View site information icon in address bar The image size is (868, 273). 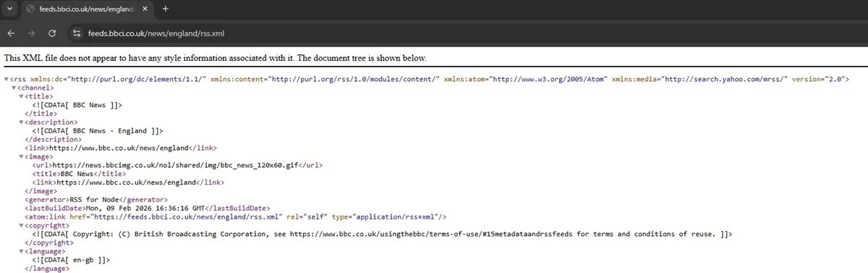pyautogui.click(x=77, y=33)
